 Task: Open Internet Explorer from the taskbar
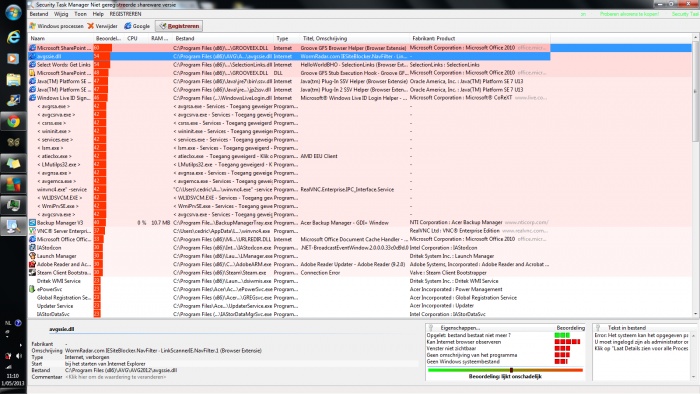(x=13, y=37)
